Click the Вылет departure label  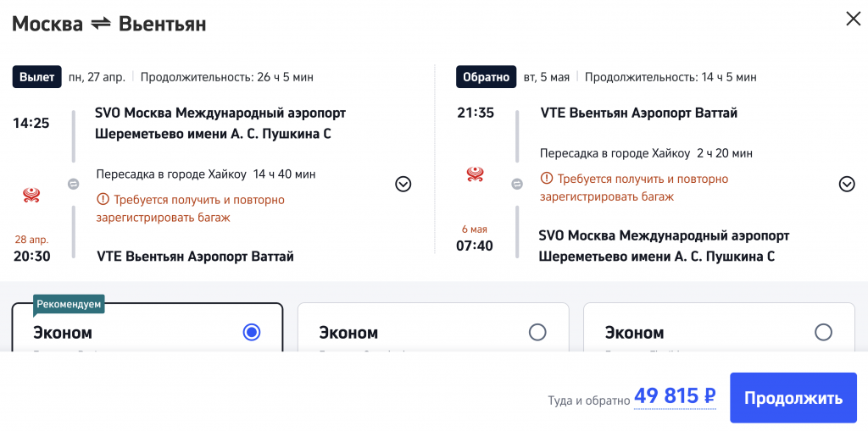click(x=37, y=77)
